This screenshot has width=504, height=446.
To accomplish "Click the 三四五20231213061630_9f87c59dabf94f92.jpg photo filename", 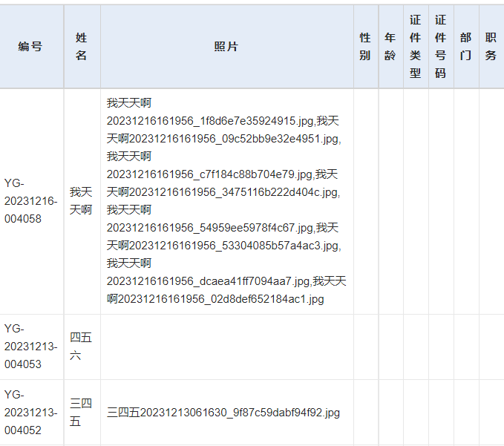I will (223, 413).
